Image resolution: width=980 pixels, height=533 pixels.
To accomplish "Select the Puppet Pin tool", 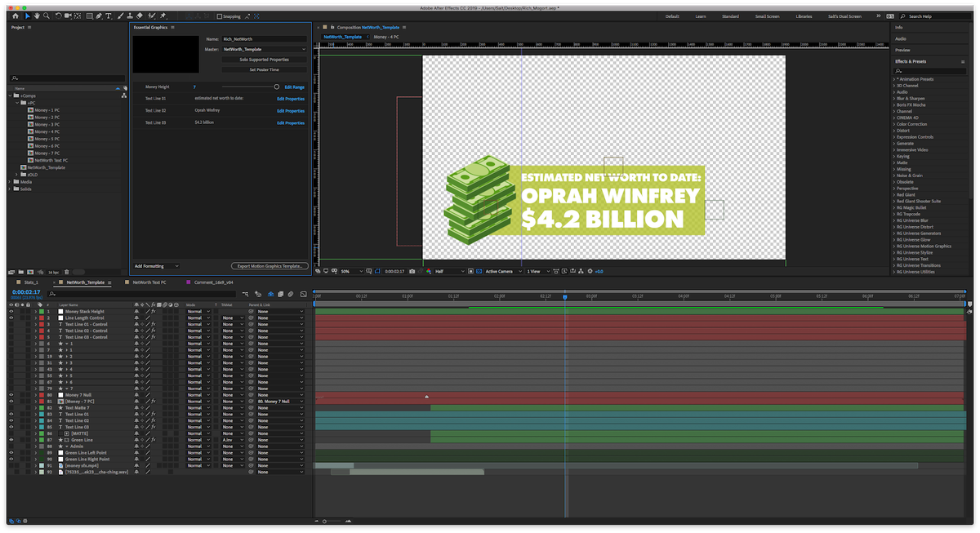I will pyautogui.click(x=163, y=16).
